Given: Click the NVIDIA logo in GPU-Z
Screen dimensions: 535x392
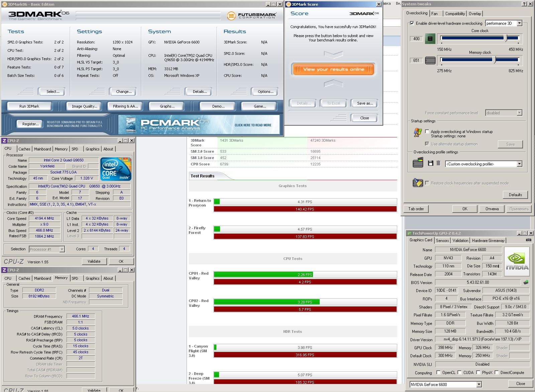Looking at the screenshot, I should pyautogui.click(x=517, y=261).
